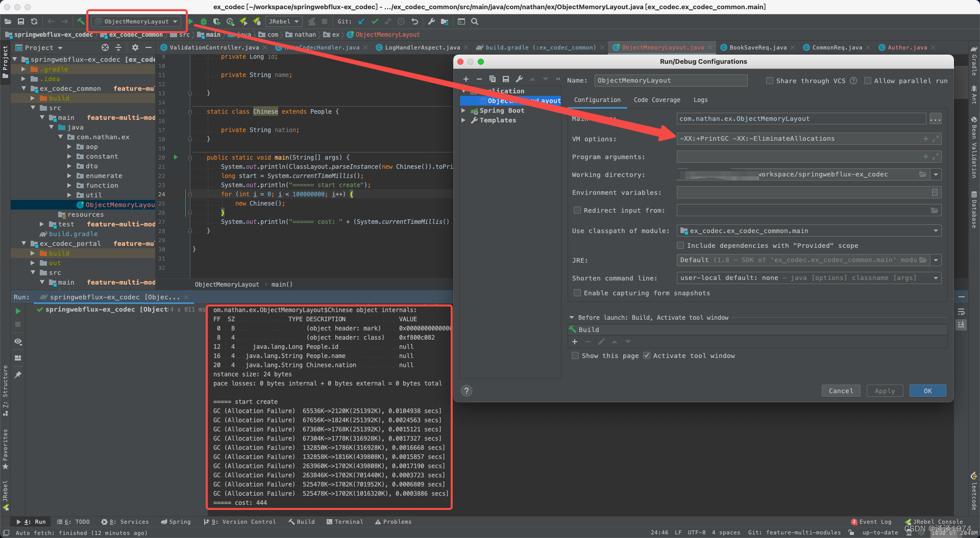The width and height of the screenshot is (980, 538).
Task: Copy configuration icon in dialog
Action: point(493,79)
